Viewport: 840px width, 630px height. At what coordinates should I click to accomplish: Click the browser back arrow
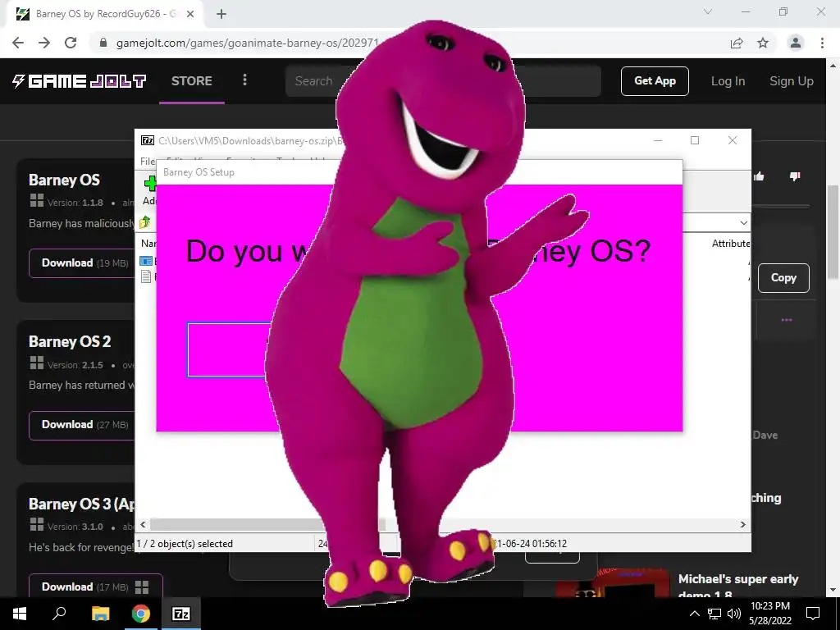[x=18, y=43]
